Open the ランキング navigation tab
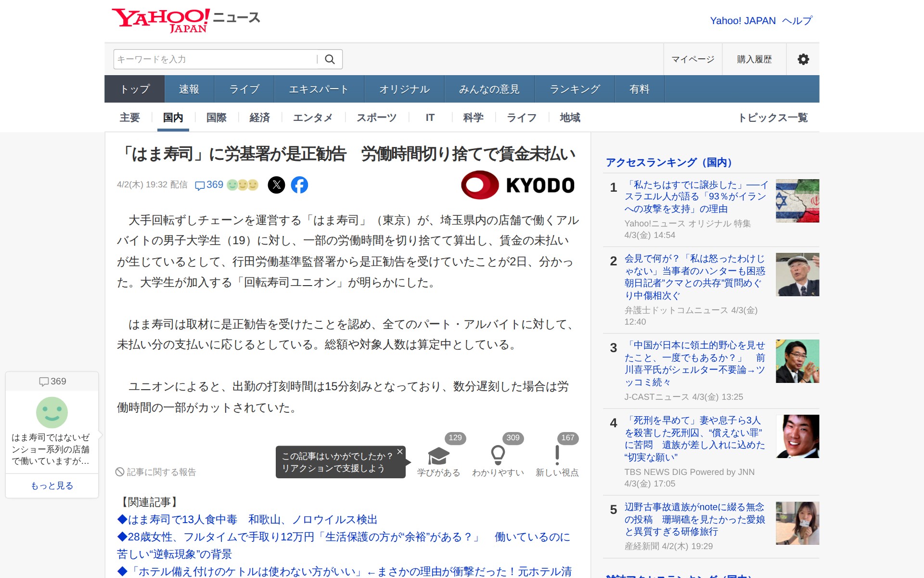Image resolution: width=924 pixels, height=578 pixels. pyautogui.click(x=575, y=89)
